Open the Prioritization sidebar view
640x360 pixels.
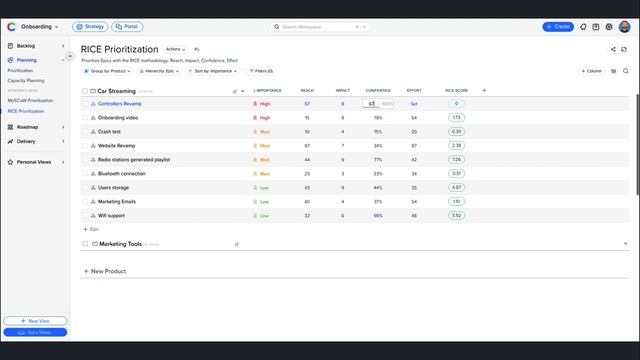coord(20,71)
